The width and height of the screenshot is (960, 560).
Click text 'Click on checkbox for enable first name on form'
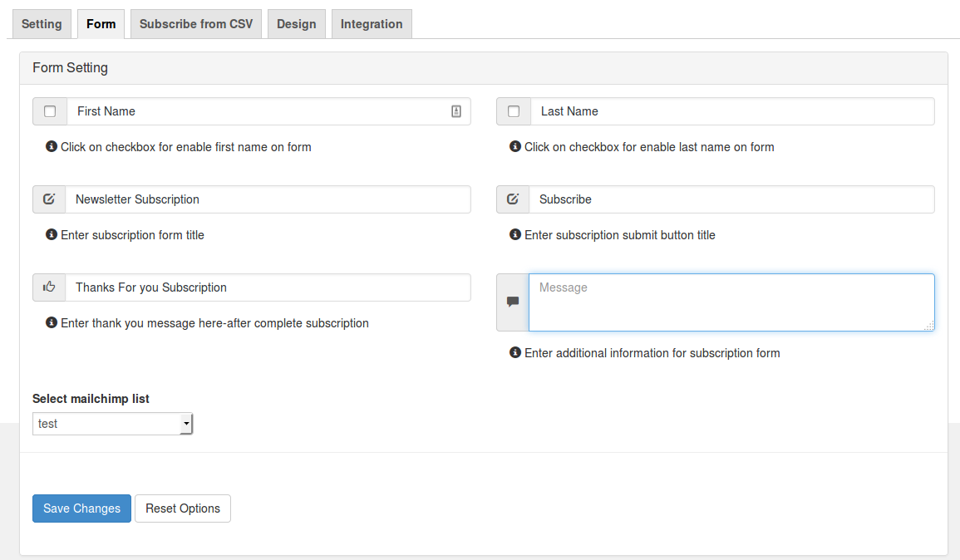[185, 147]
